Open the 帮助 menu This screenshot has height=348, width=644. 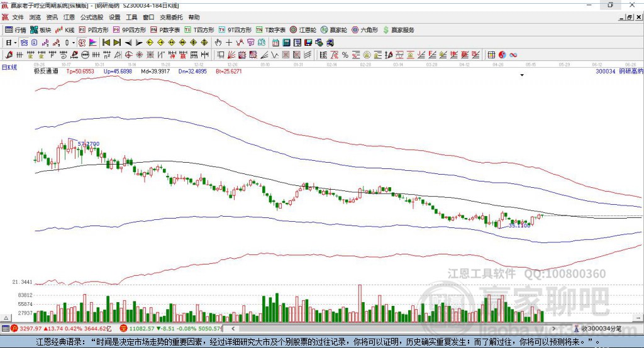point(194,17)
